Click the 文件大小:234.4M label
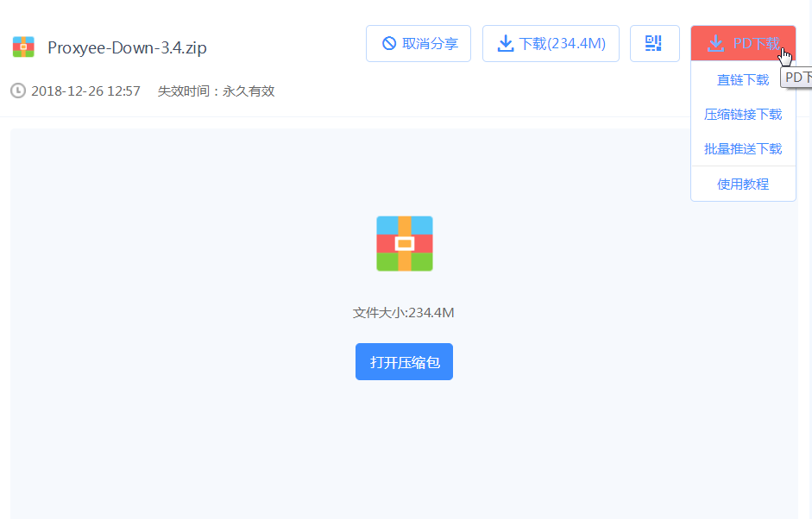Screen dimensions: 812x519 pos(404,313)
